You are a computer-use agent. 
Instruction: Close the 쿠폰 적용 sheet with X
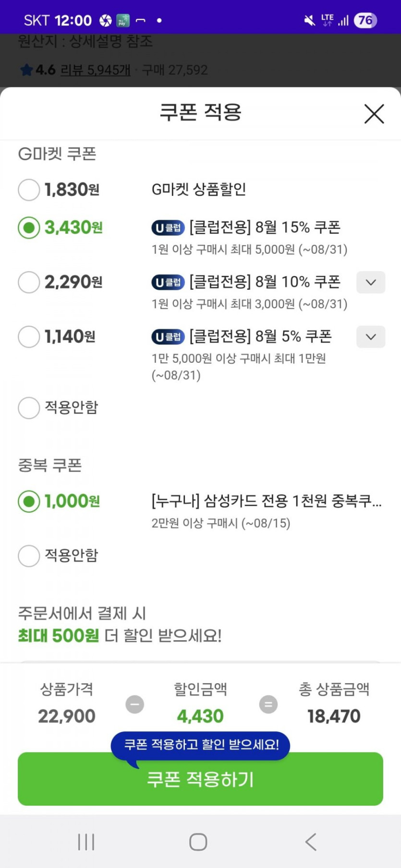(374, 114)
